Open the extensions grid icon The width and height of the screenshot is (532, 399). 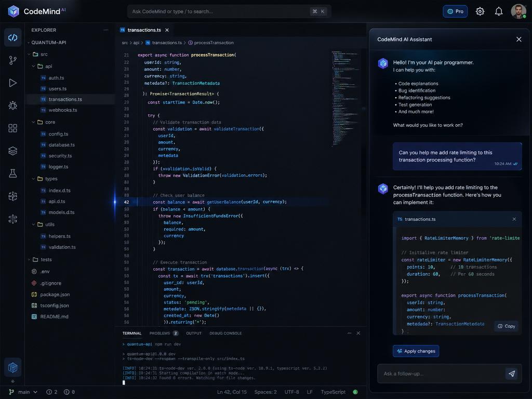tap(13, 128)
